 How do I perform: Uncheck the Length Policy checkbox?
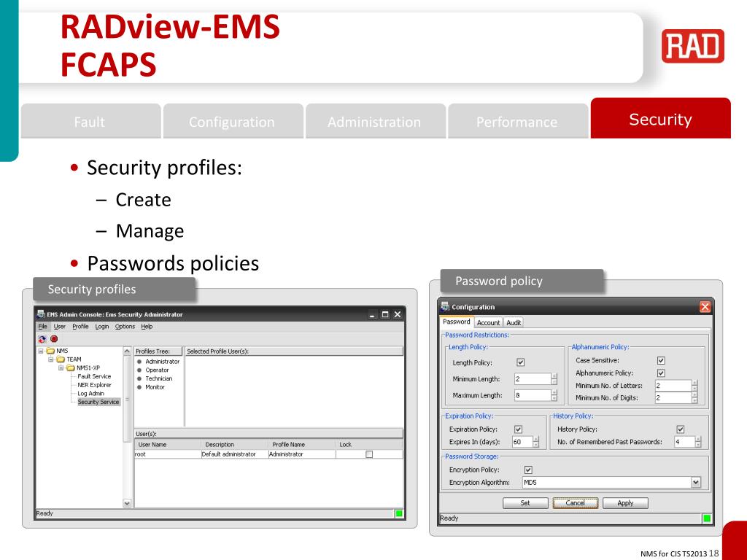point(521,362)
